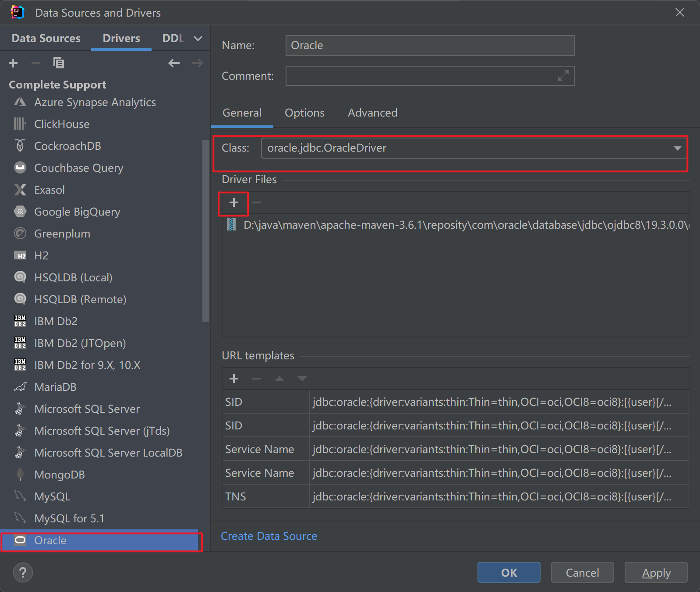Click the MariaDB seal icon
The height and width of the screenshot is (592, 700).
(x=20, y=387)
